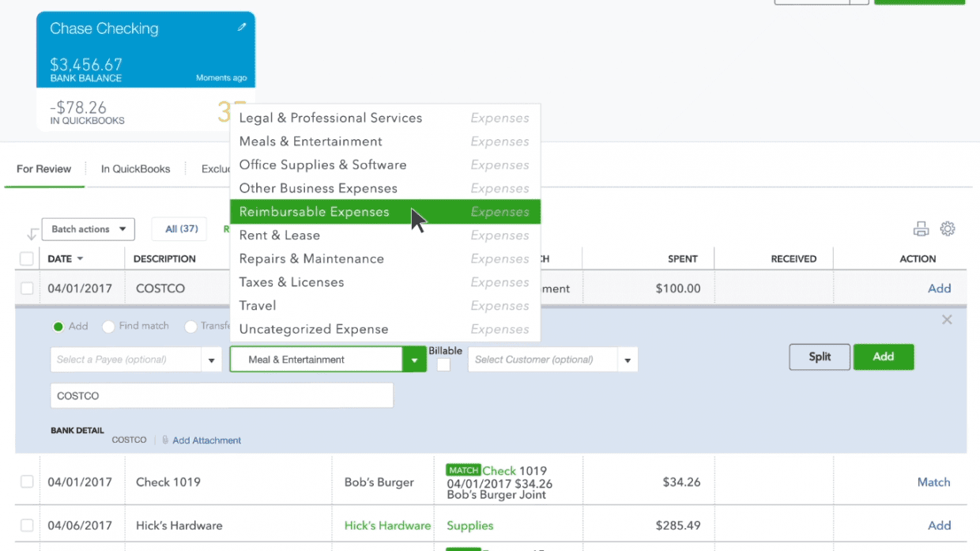The image size is (980, 551).
Task: Open the Batch actions dropdown
Action: click(87, 229)
